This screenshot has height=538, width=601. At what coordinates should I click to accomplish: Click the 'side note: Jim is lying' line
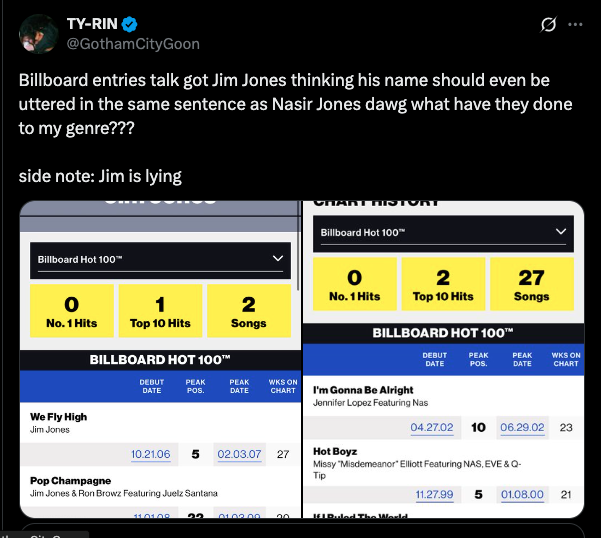click(x=100, y=176)
